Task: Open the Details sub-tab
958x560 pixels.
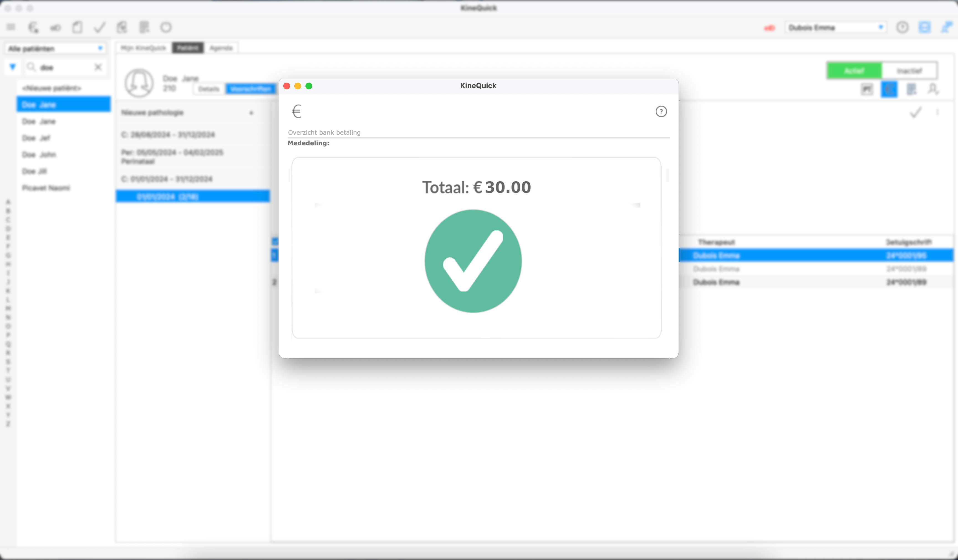Action: [x=209, y=89]
